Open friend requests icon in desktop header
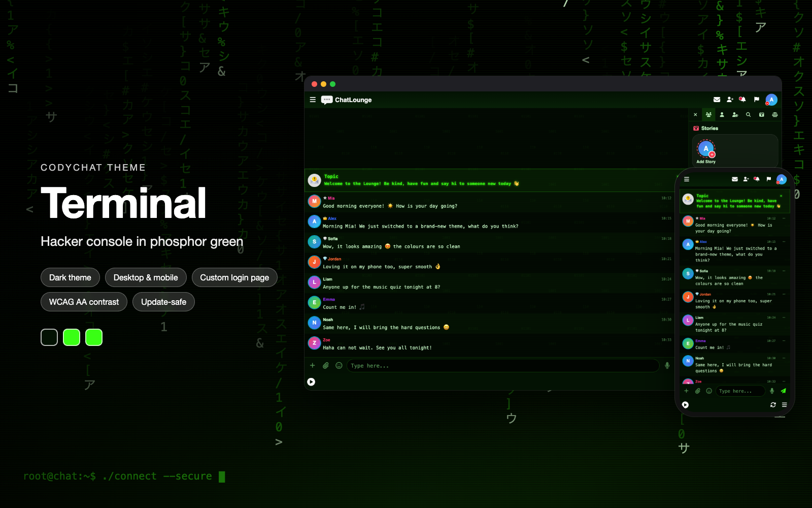Screen dimensions: 812x508 tap(730, 100)
